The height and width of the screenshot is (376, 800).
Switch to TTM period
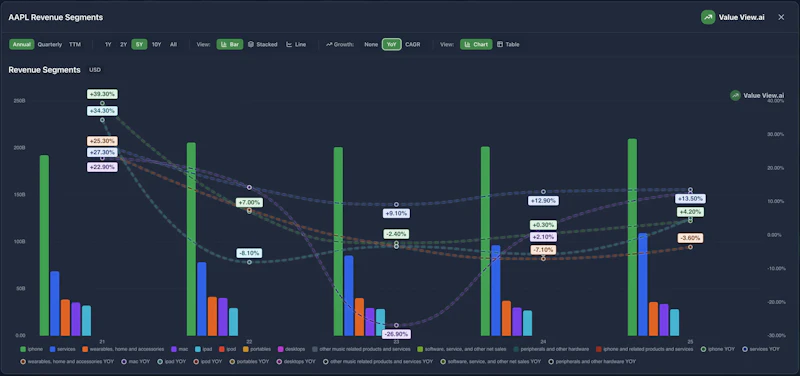point(75,44)
